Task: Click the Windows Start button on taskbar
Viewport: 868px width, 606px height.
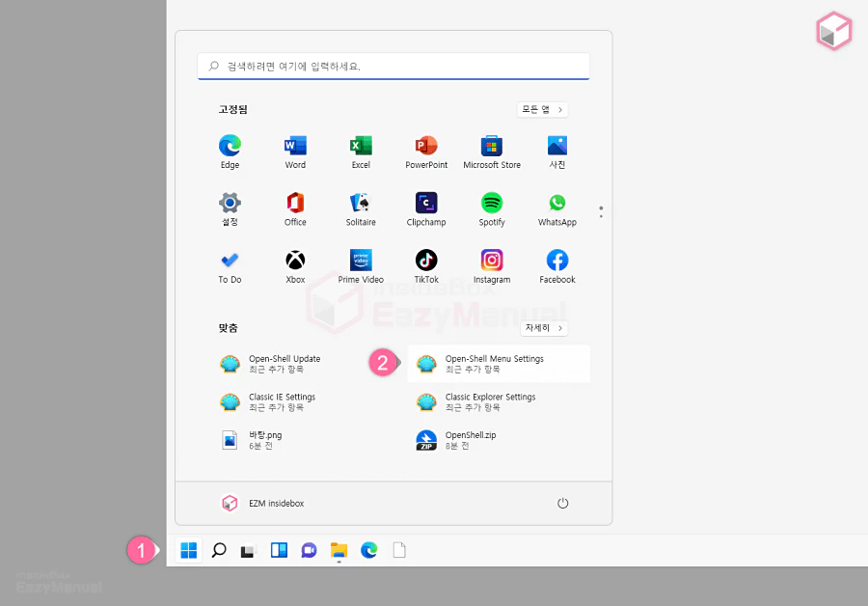Action: 189,550
